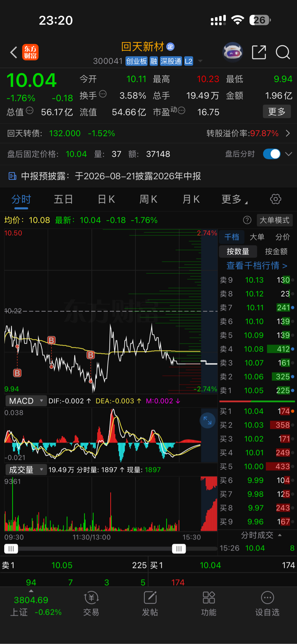The image size is (297, 644).
Task: Select 按金额 display mode
Action: coord(276,251)
